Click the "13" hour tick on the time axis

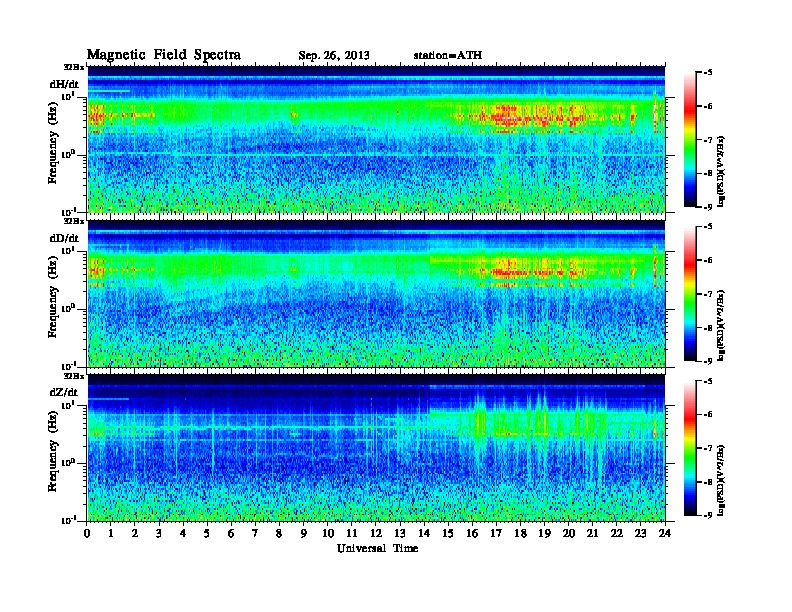click(400, 533)
